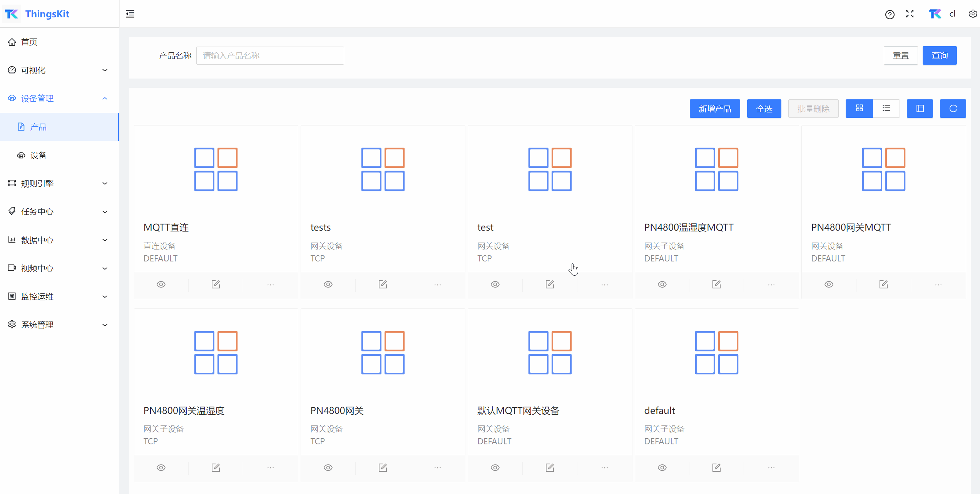Edit the MQTT直连 product card

[x=216, y=285]
